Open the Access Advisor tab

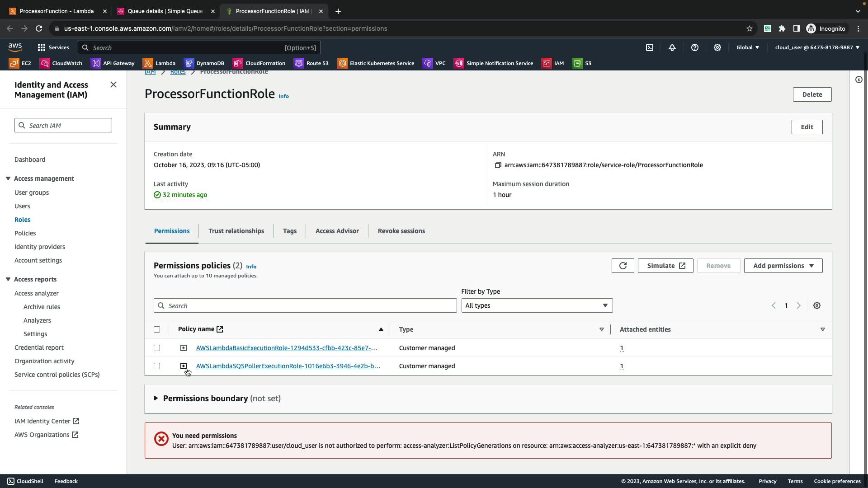point(337,231)
